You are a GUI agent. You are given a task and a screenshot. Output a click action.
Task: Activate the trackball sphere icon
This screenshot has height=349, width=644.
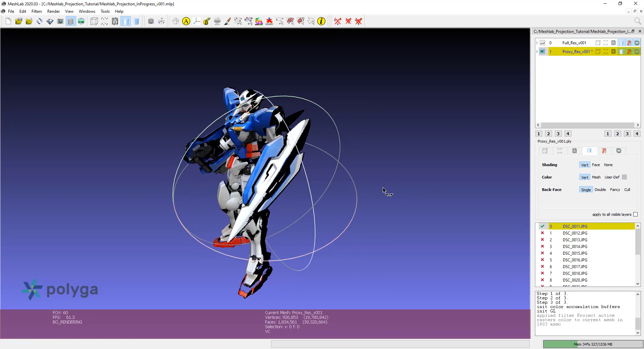pyautogui.click(x=176, y=21)
